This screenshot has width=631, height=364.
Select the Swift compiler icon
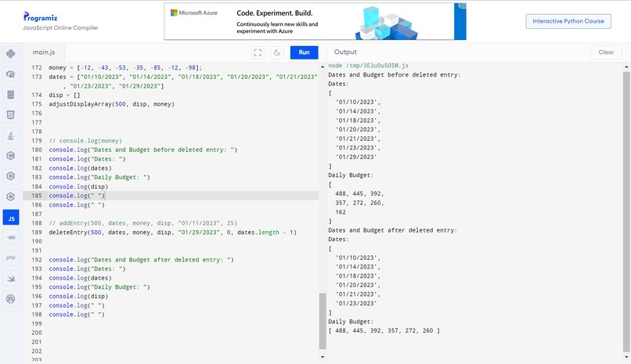[x=11, y=279]
